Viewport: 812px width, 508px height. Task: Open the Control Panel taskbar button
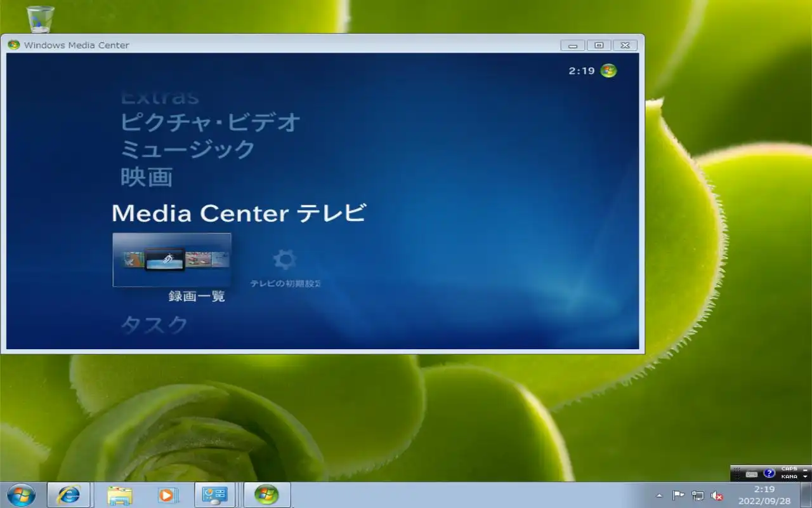click(214, 495)
